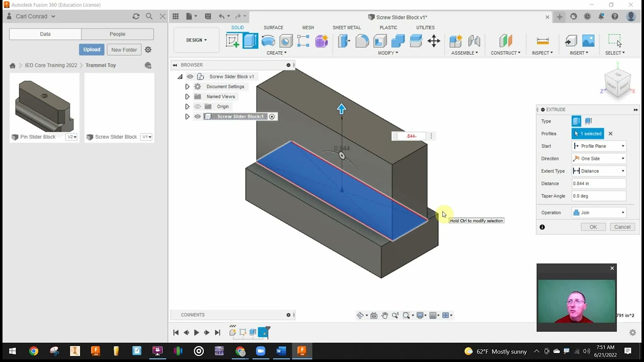
Task: Click the notifications bell icon
Action: 601,17
